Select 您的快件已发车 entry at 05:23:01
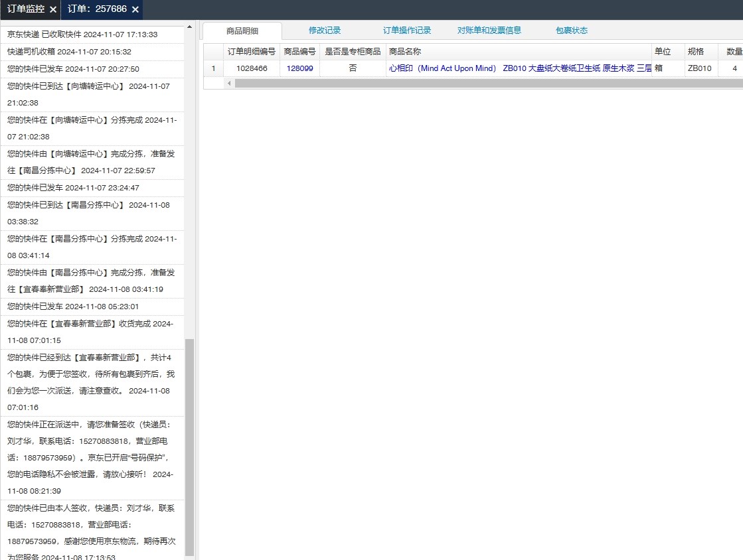743x560 pixels. pos(92,307)
